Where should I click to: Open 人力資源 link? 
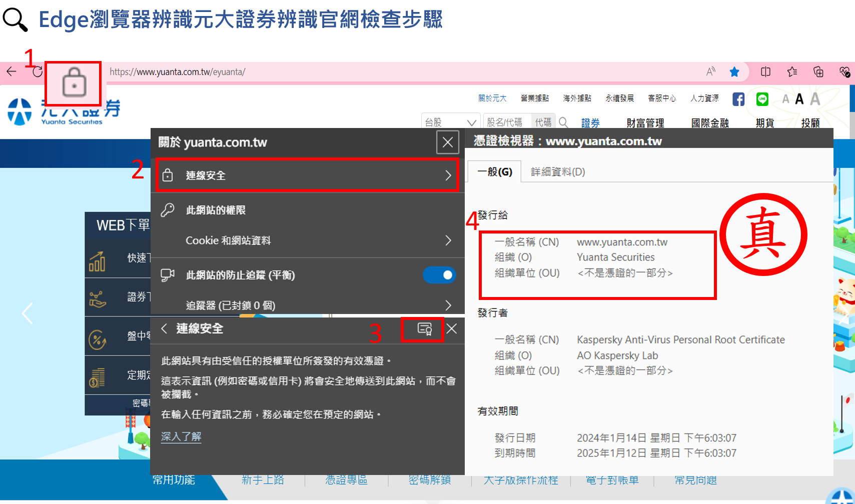coord(704,98)
